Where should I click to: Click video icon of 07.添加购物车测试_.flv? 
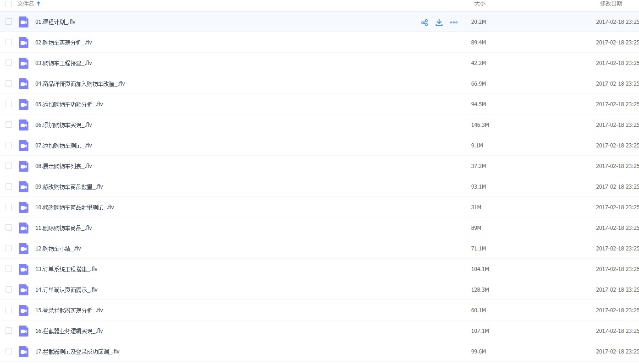click(x=23, y=146)
